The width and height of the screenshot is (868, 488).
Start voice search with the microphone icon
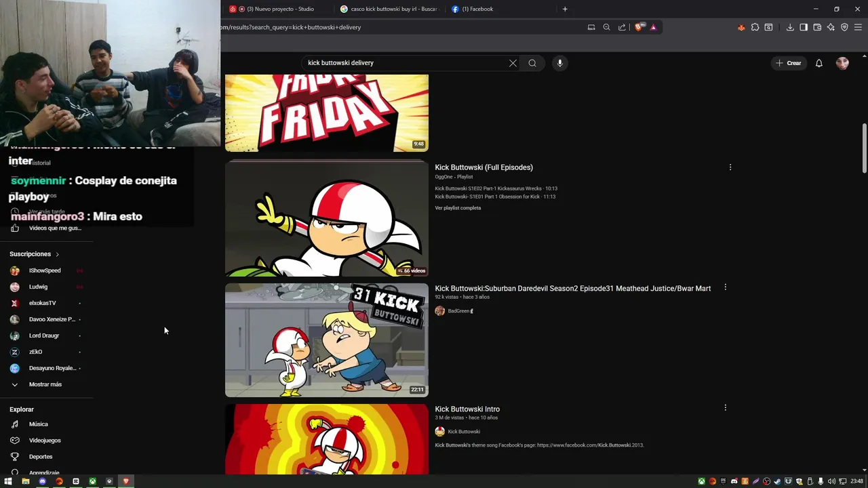pyautogui.click(x=559, y=63)
